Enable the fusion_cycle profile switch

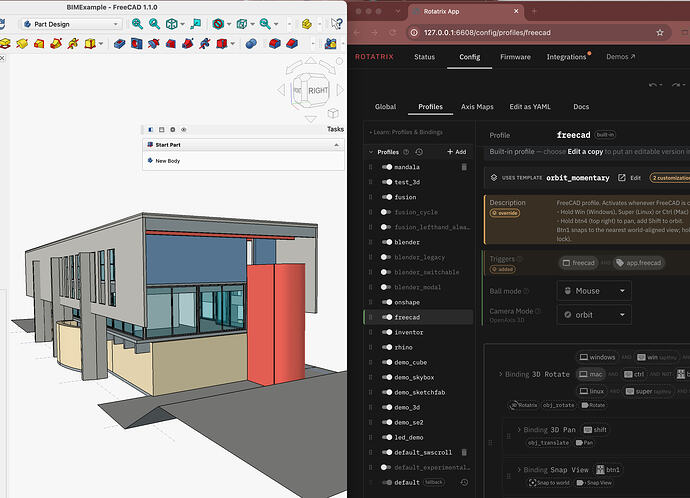[x=386, y=212]
